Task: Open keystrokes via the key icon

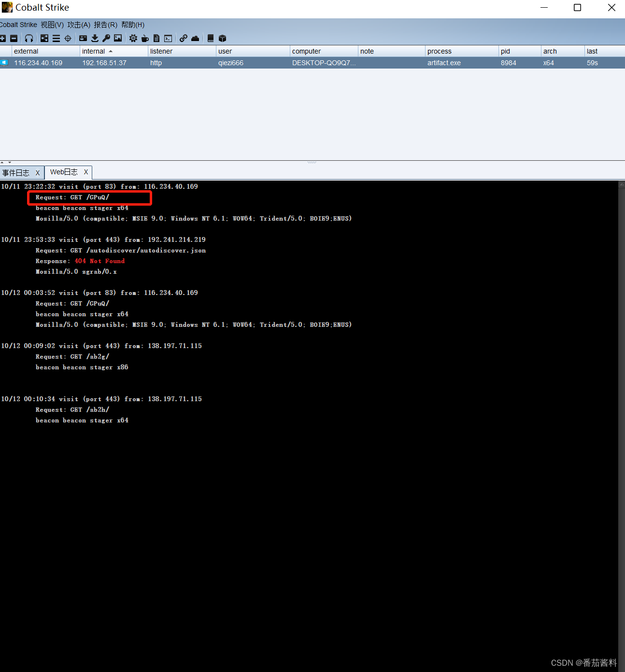Action: (106, 38)
